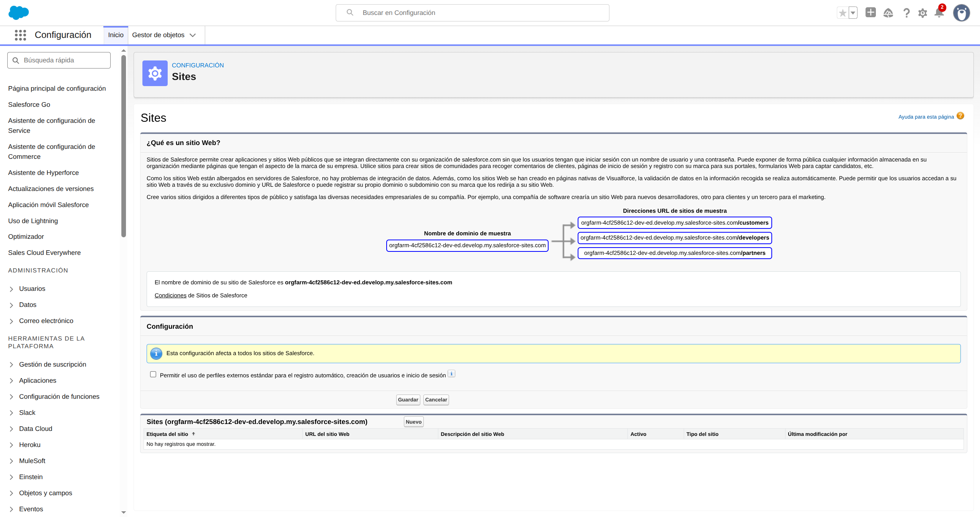Image resolution: width=980 pixels, height=517 pixels.
Task: Switch to the Inicio tab
Action: click(x=115, y=35)
